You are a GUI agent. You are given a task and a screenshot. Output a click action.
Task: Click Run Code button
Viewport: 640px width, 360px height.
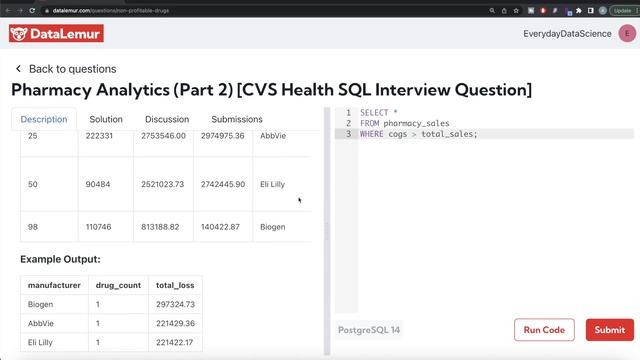[x=544, y=330]
